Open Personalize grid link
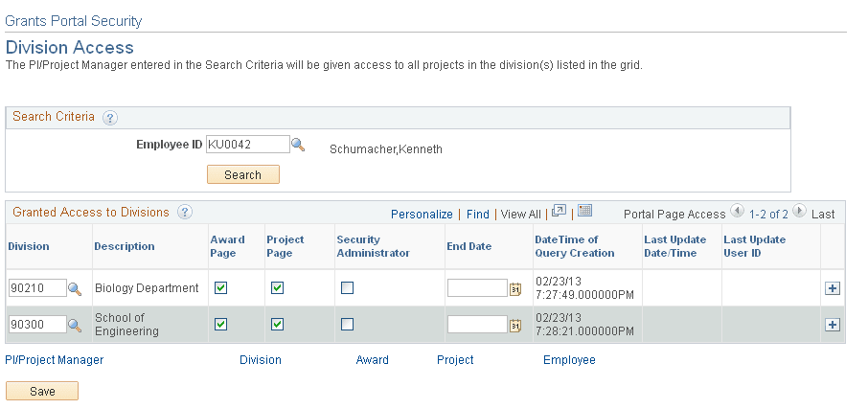 click(422, 215)
